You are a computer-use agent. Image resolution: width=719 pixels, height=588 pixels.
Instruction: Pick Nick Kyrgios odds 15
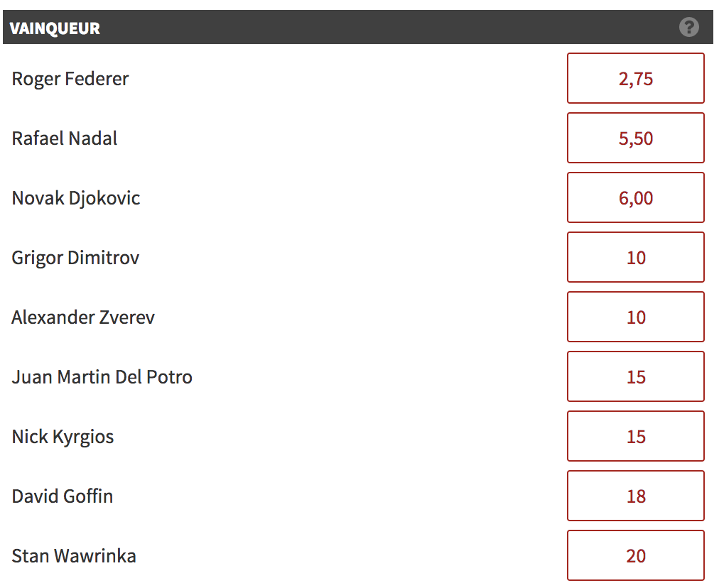click(x=636, y=436)
